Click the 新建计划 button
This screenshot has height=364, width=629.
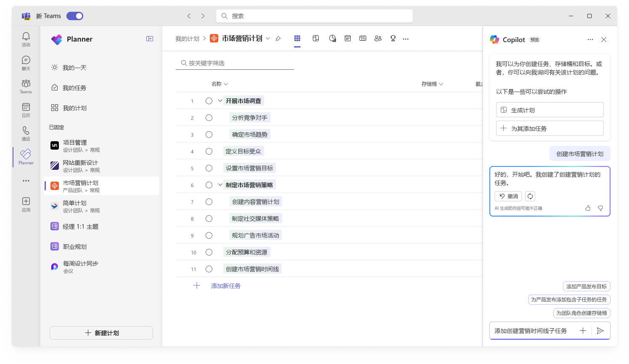[x=101, y=333]
